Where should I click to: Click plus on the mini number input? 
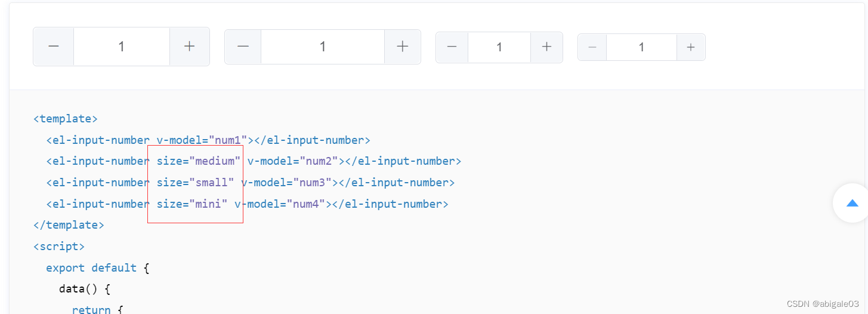691,47
